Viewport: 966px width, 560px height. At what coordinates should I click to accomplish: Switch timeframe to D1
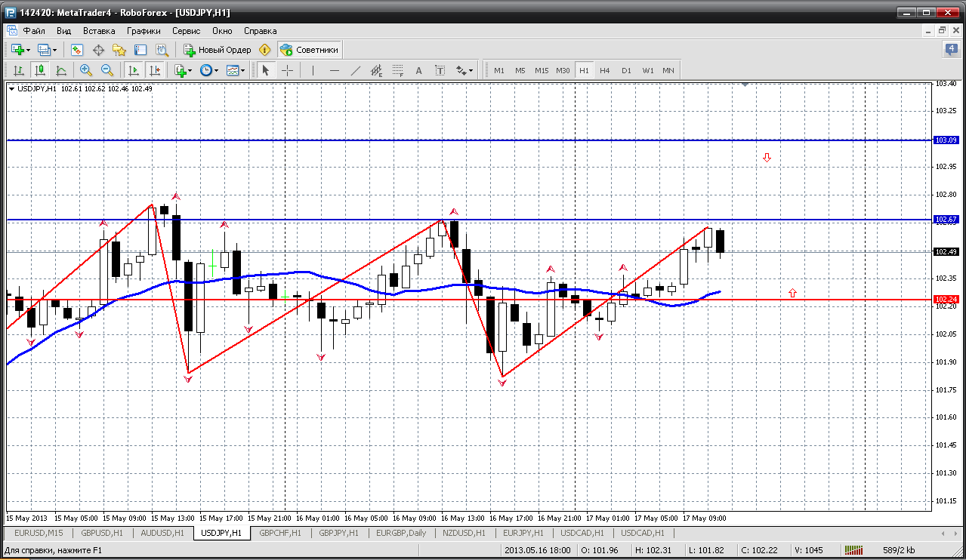[x=626, y=70]
